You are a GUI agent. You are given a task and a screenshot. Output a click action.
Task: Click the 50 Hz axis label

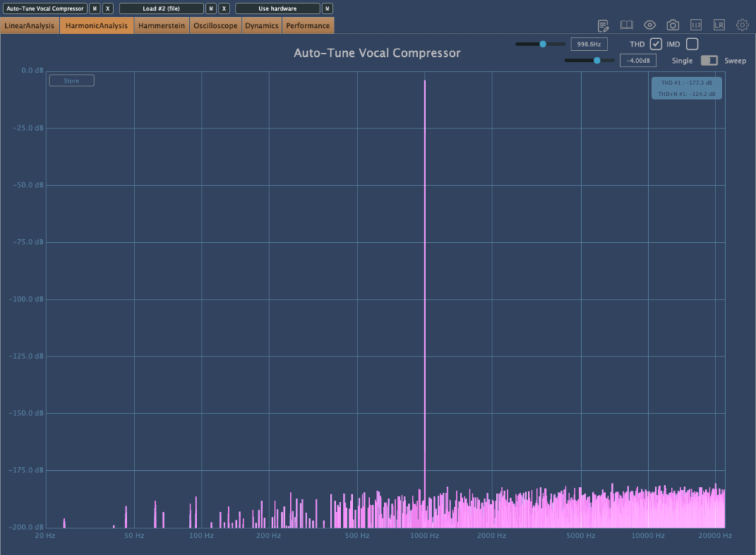(x=134, y=536)
